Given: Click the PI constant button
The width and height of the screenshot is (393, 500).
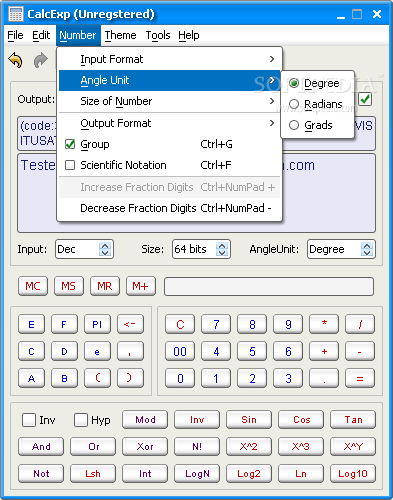Looking at the screenshot, I should coord(97,324).
